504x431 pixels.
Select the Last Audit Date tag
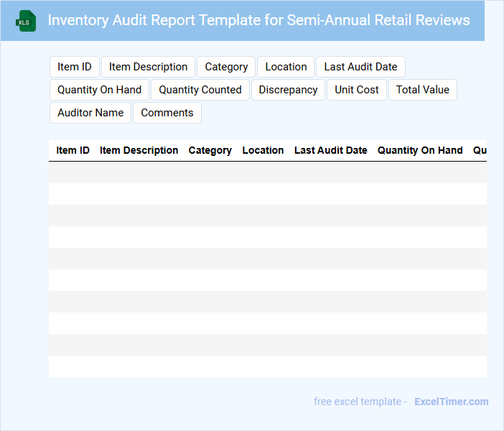360,67
